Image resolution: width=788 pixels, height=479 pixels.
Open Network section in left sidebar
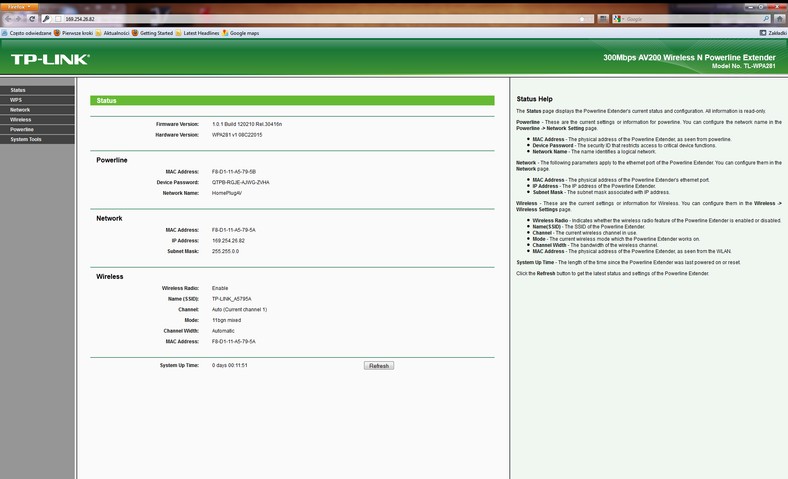click(20, 110)
